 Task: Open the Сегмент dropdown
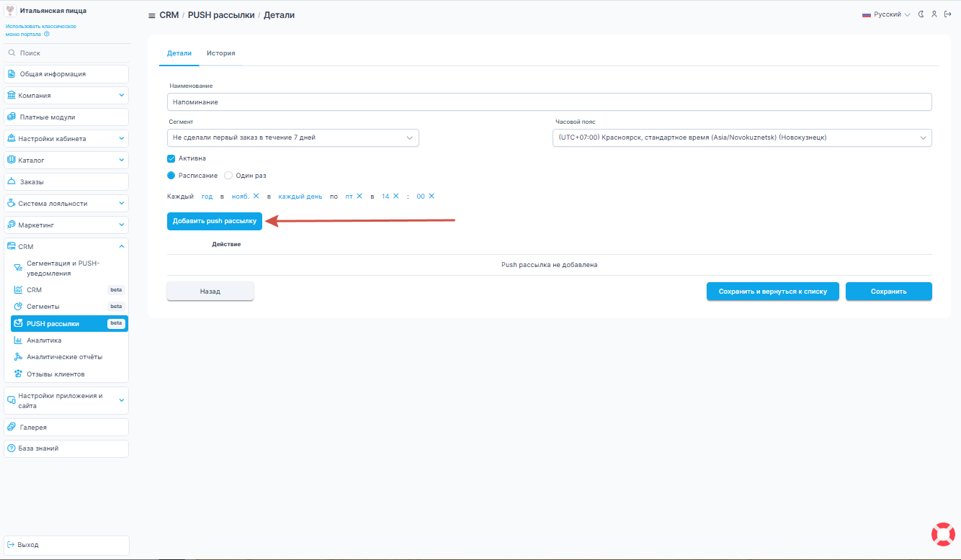point(293,137)
